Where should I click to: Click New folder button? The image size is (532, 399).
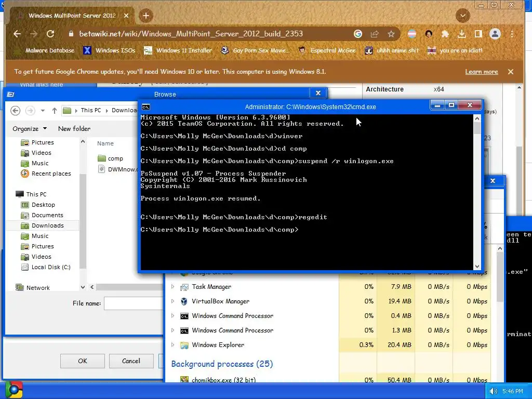coord(74,129)
